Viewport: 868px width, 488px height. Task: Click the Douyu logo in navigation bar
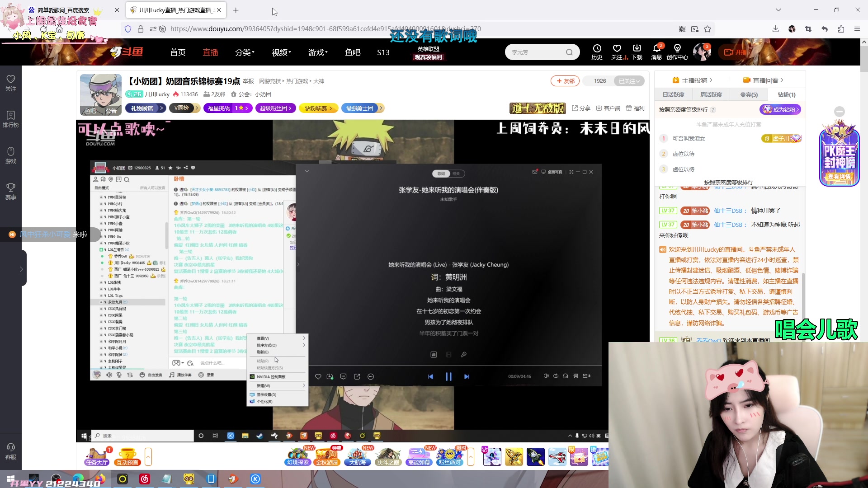(127, 52)
